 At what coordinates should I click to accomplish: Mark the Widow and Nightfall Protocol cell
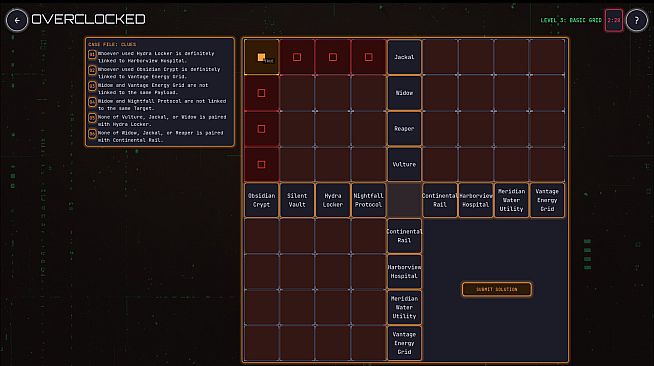[x=369, y=93]
